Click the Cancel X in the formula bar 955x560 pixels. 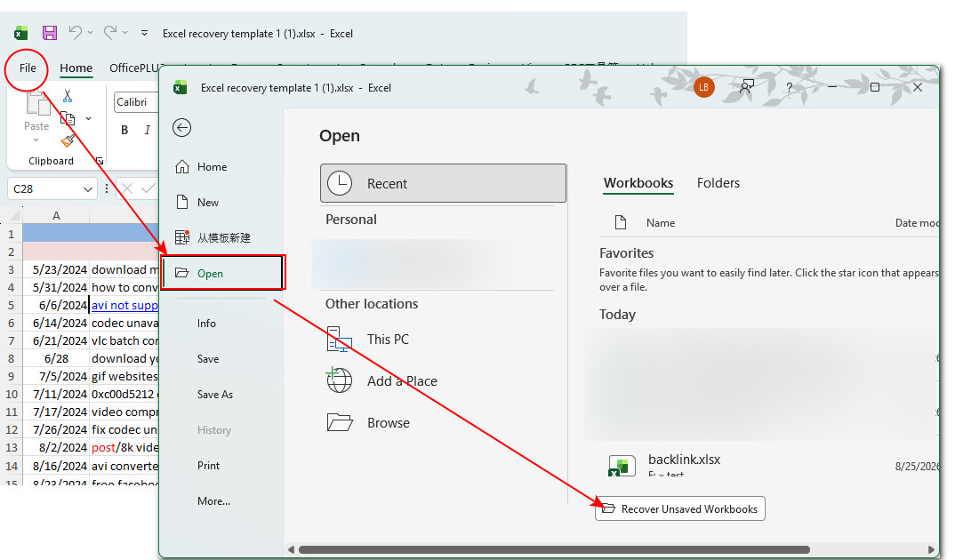tap(126, 188)
